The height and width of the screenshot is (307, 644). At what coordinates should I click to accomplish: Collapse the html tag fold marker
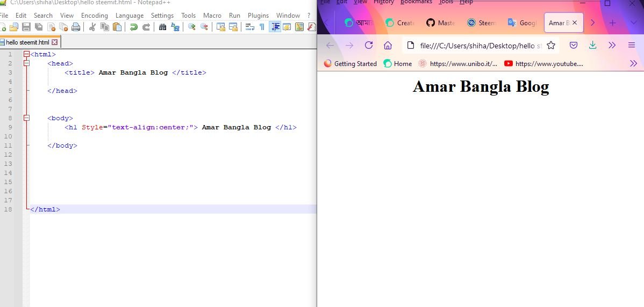point(27,54)
